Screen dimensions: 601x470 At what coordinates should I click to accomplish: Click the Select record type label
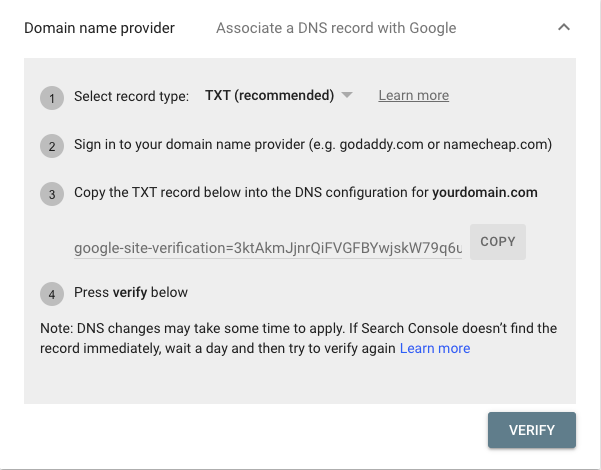pos(131,96)
